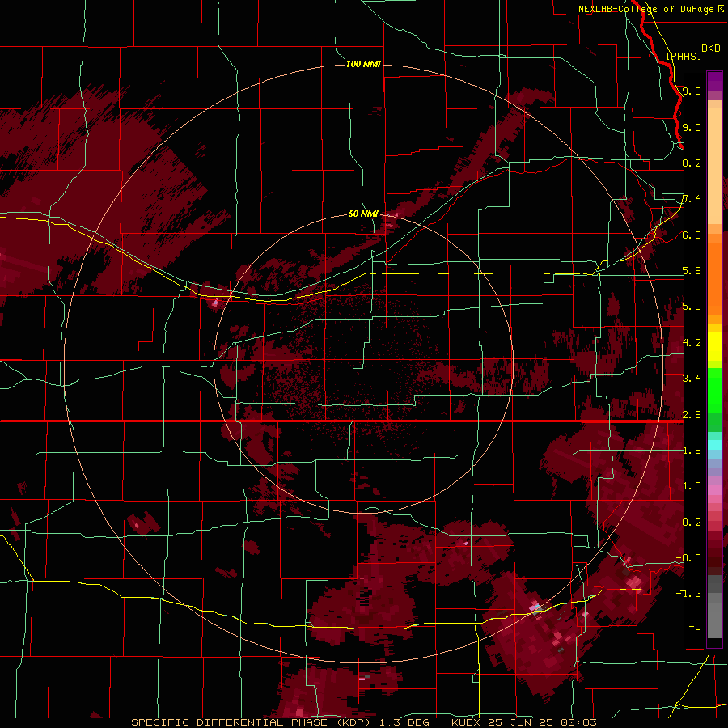Select the 2.6 value on the scale
Viewport: 728px width, 728px height.
pos(692,415)
